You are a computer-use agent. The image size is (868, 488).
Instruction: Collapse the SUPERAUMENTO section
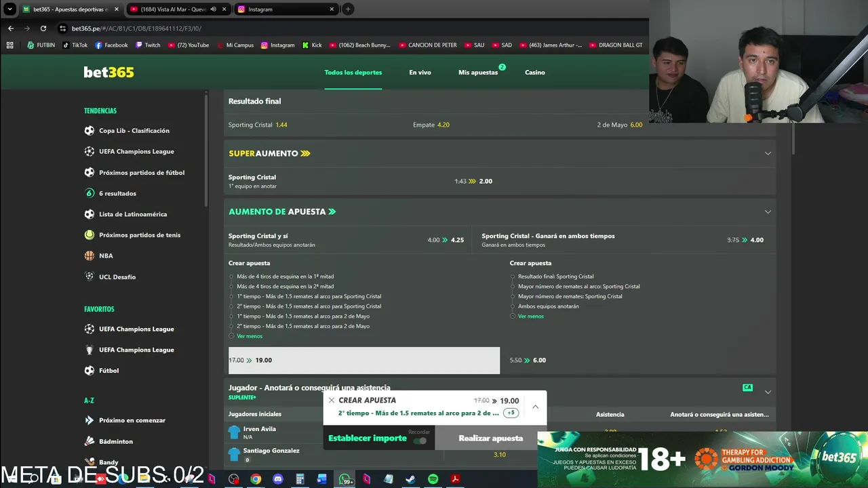pyautogui.click(x=768, y=153)
